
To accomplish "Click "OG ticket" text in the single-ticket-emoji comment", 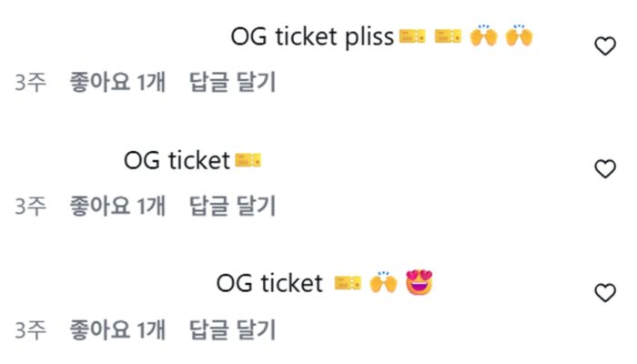I will (177, 161).
